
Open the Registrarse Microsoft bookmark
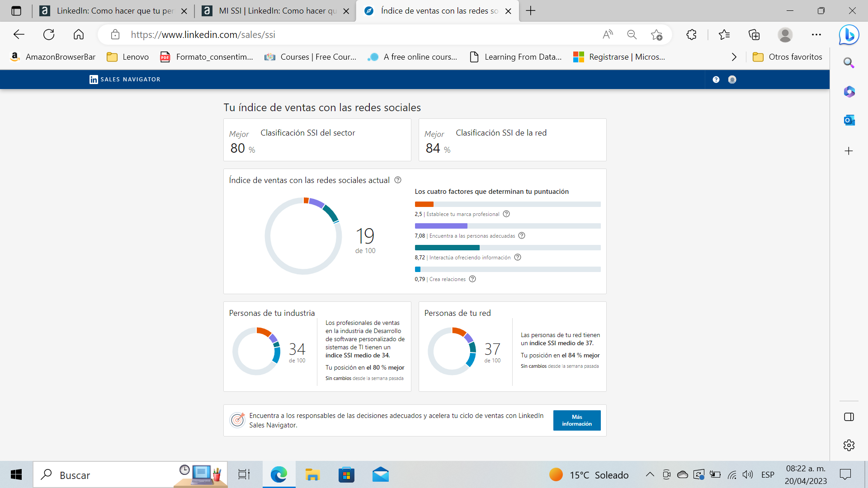click(x=619, y=57)
